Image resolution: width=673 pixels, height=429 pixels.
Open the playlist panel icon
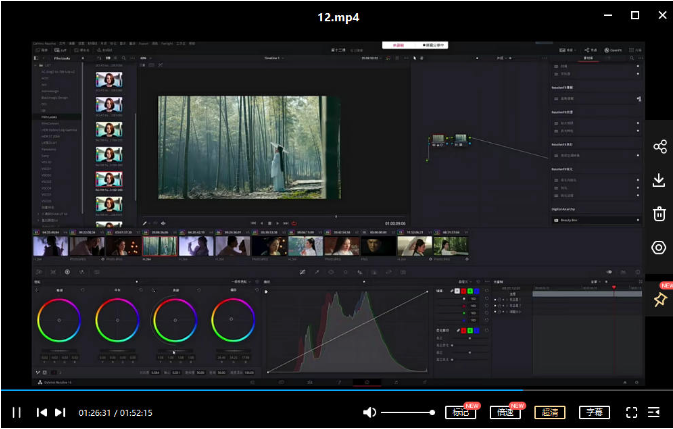[x=654, y=413]
